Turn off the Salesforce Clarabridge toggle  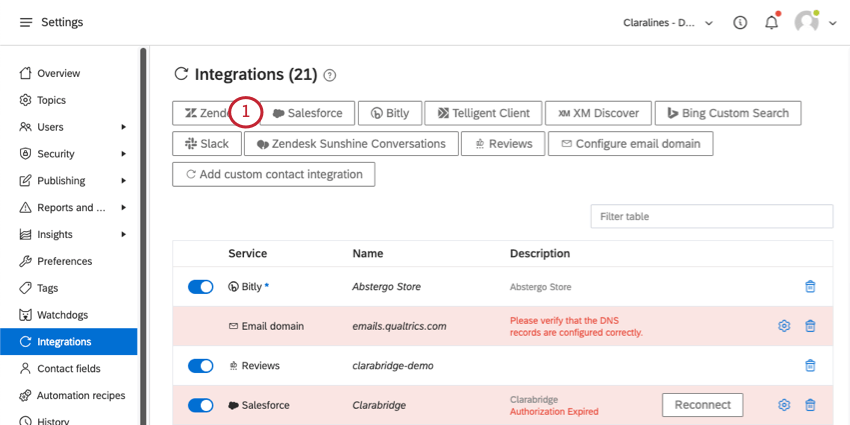[x=201, y=405]
